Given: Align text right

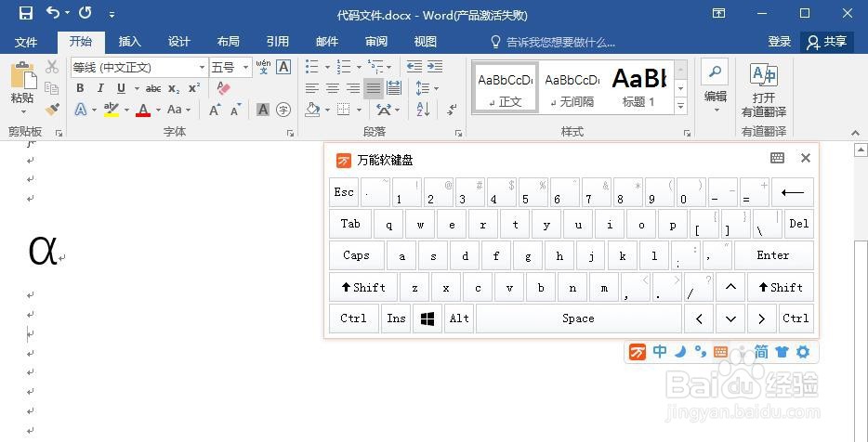Looking at the screenshot, I should (353, 88).
